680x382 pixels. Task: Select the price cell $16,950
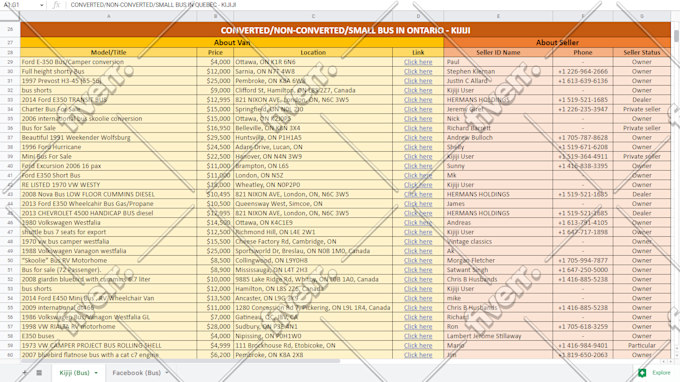click(215, 128)
